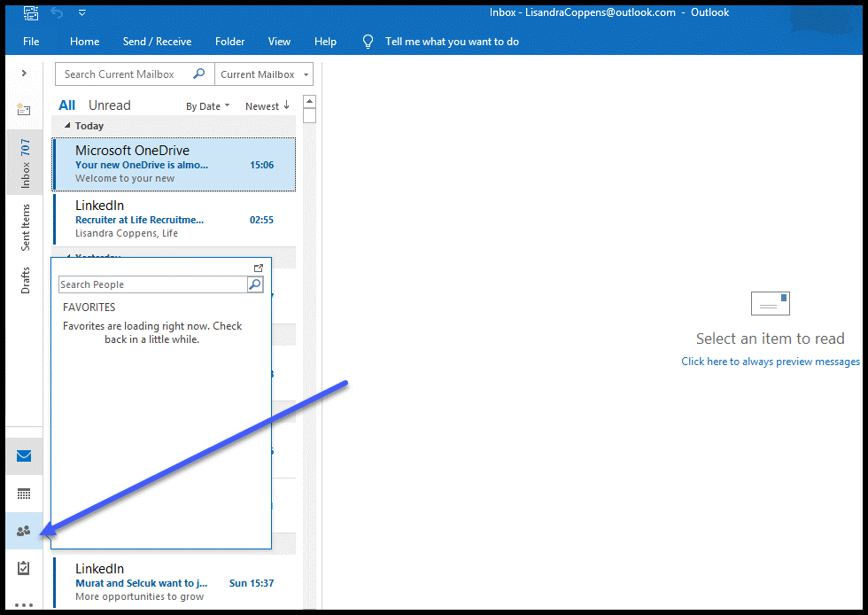Screen dimensions: 868x615
Task: Open the Tasks view icon
Action: click(x=24, y=568)
